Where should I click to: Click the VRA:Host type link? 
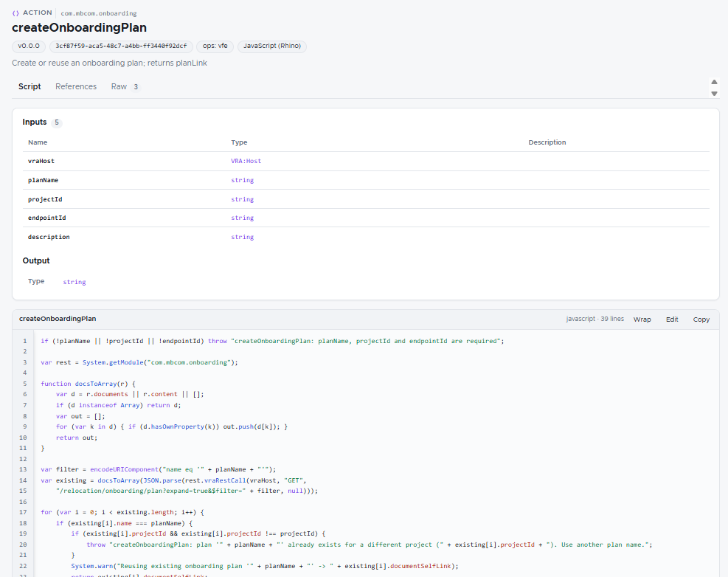(x=246, y=161)
